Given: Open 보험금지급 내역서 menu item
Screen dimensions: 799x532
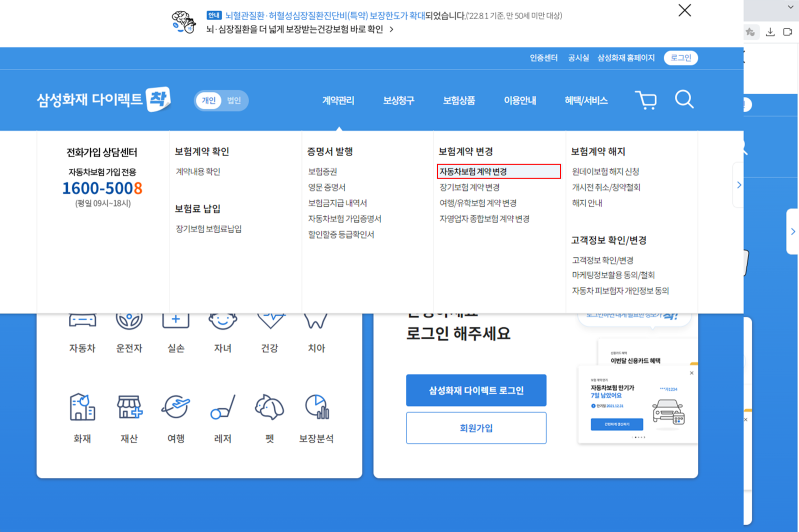Looking at the screenshot, I should tap(337, 203).
